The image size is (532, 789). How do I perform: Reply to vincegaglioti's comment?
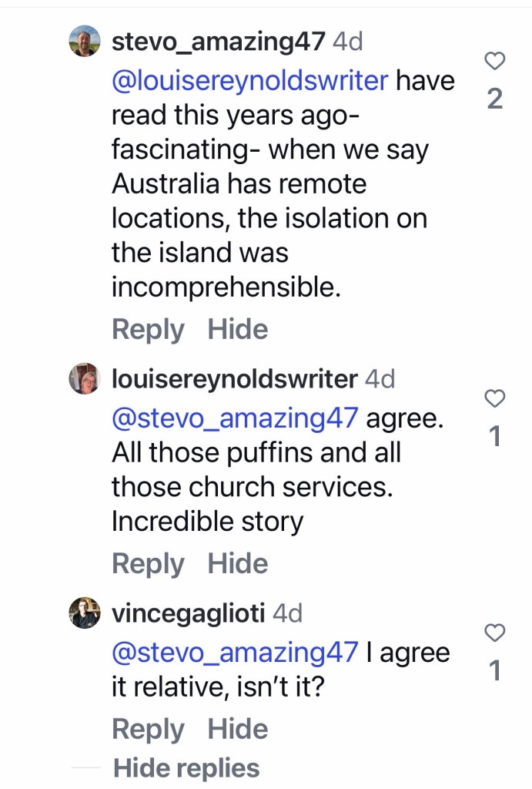point(148,729)
